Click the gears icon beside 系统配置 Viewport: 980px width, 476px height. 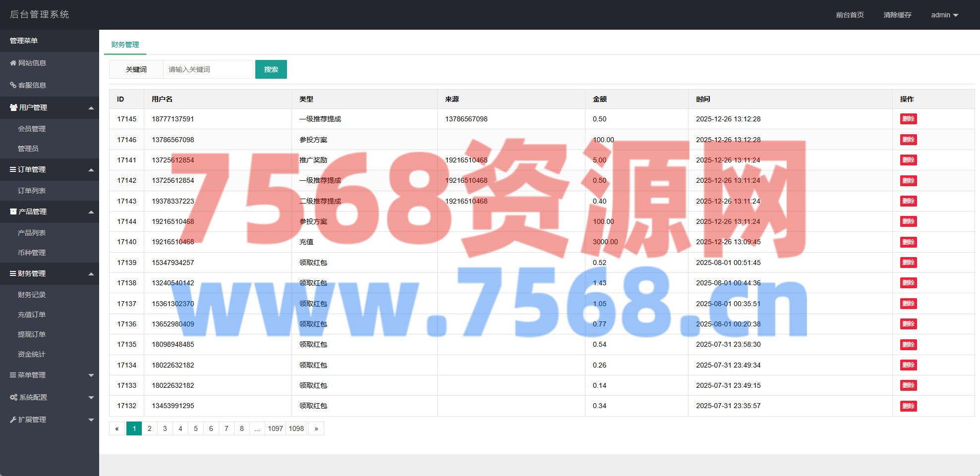coord(13,397)
